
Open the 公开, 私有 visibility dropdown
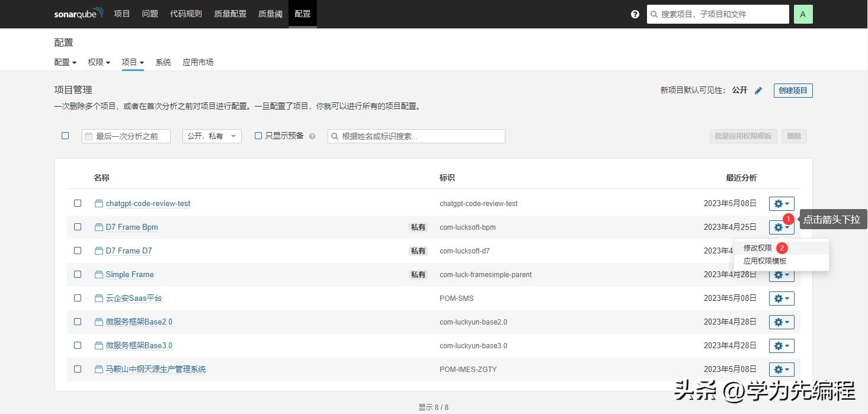click(x=212, y=136)
